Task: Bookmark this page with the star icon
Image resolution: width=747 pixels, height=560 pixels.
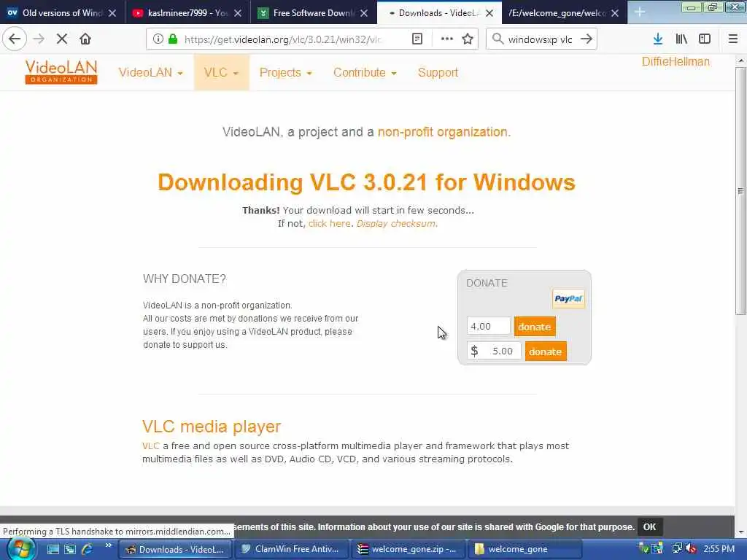Action: tap(468, 39)
